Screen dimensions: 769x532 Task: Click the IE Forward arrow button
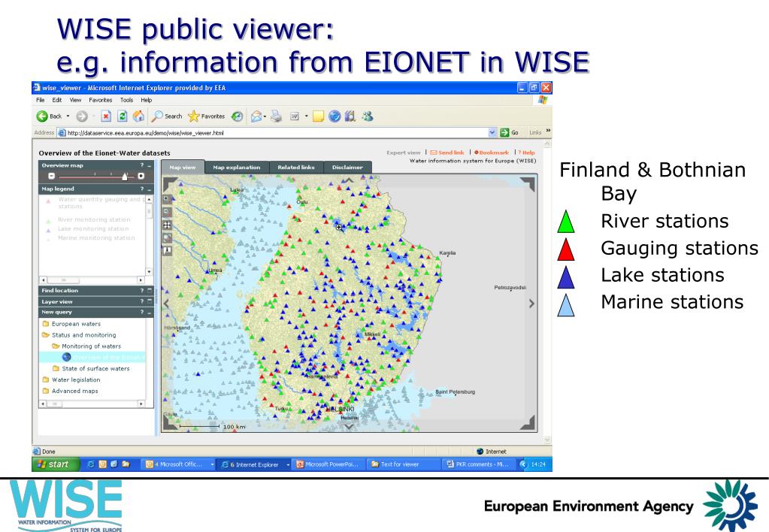click(82, 116)
